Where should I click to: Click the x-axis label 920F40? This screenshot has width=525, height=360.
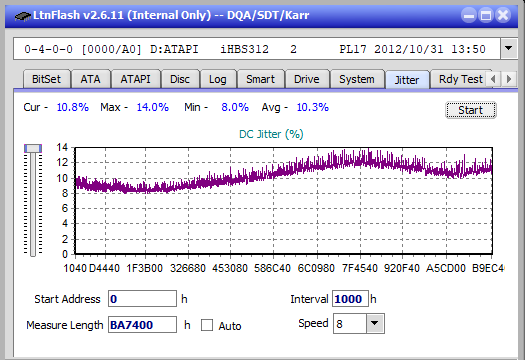(402, 268)
